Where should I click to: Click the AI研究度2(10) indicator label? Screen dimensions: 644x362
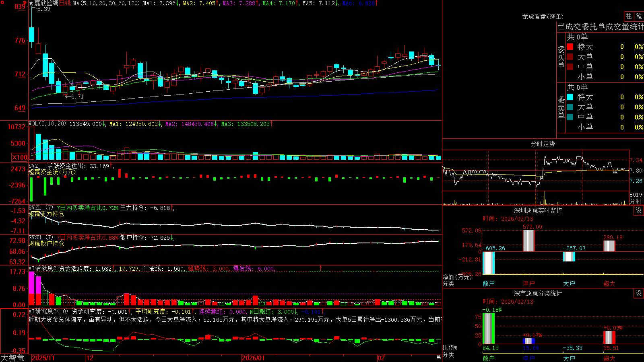coord(48,311)
